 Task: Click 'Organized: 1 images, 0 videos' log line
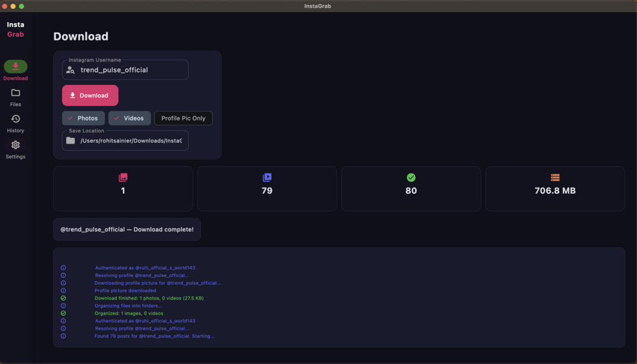pos(129,313)
